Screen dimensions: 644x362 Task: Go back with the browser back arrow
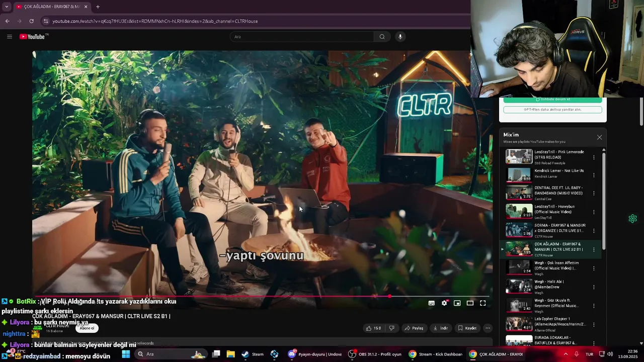pyautogui.click(x=7, y=21)
